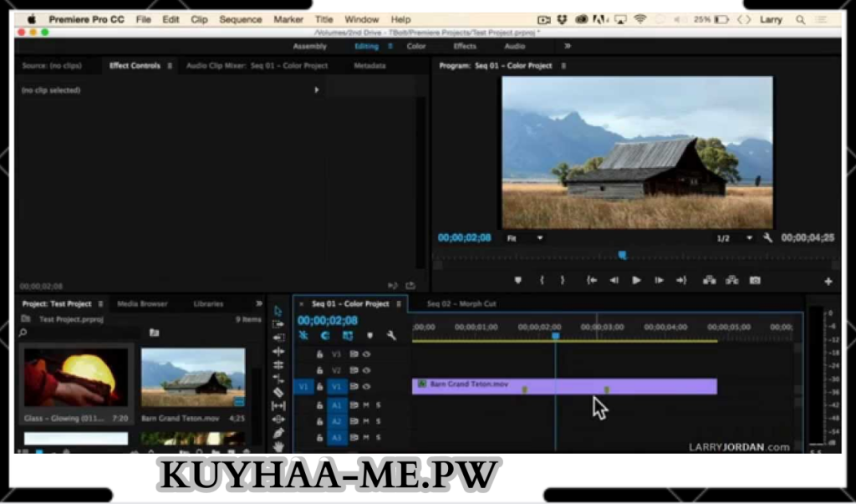This screenshot has height=504, width=856.
Task: Select the Track Select Backward tool
Action: (278, 338)
